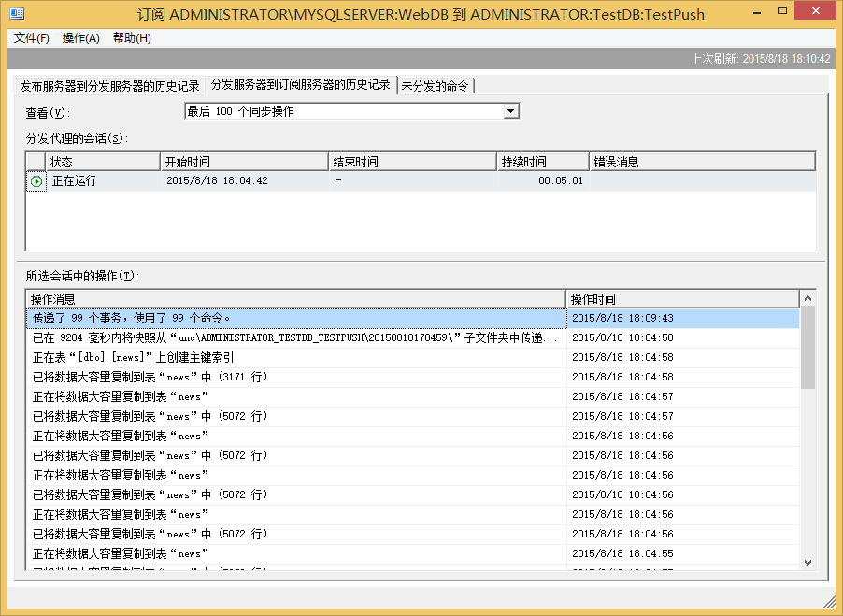Click operation time 2015/8/18 18:04:55
This screenshot has width=843, height=616.
(622, 553)
